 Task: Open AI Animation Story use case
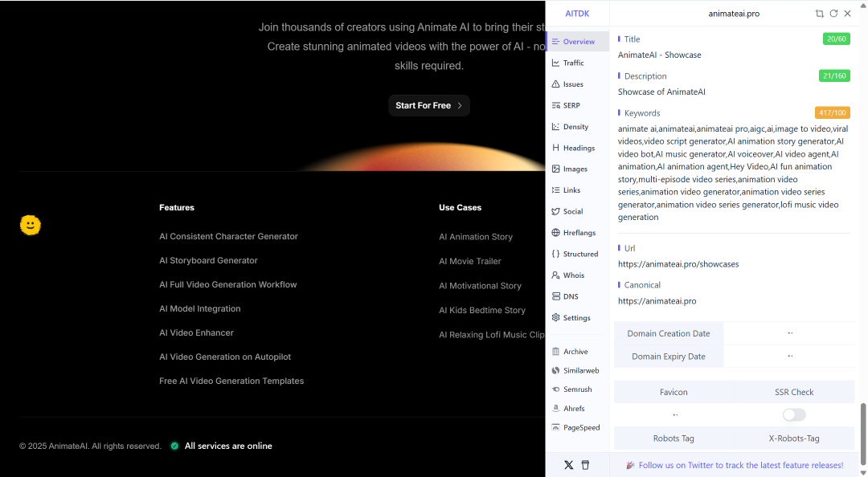click(x=476, y=237)
